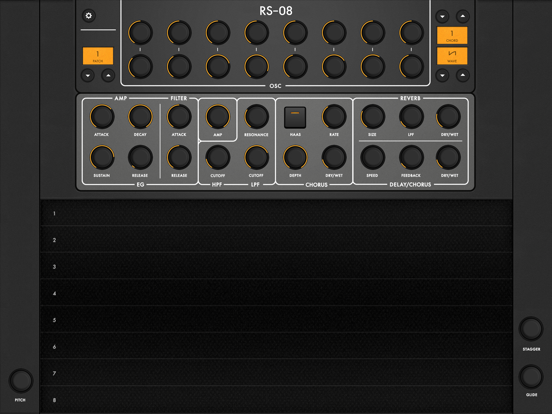Open settings with the gear icon

point(89,15)
